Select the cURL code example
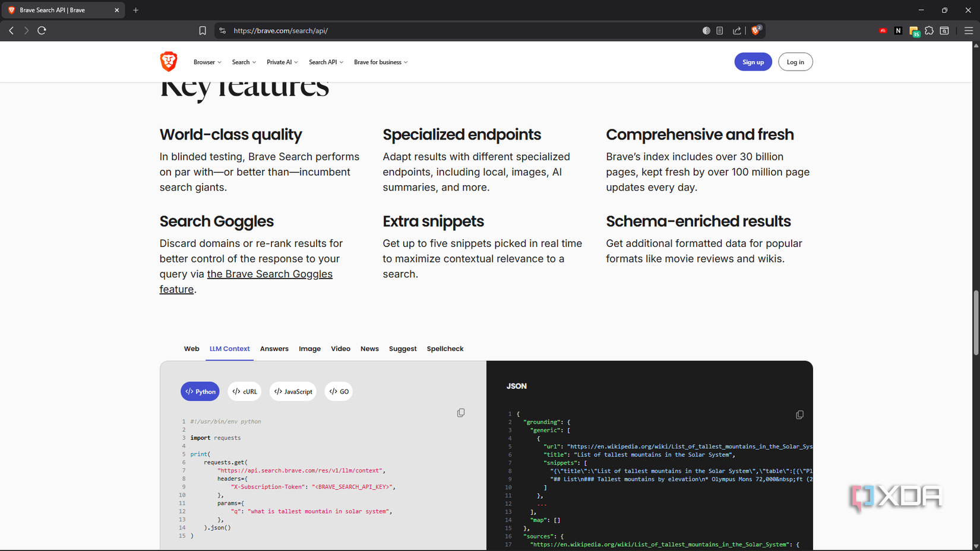The width and height of the screenshot is (980, 551). 244,391
